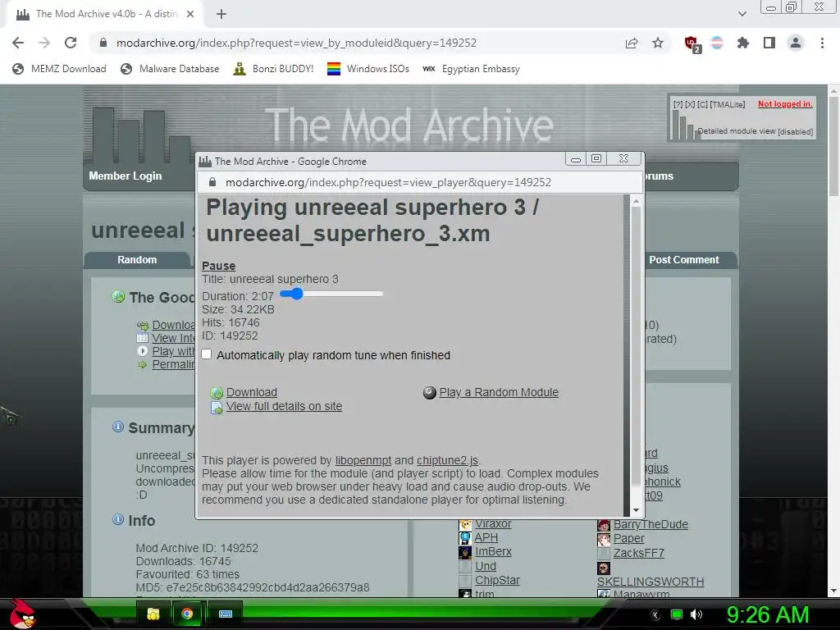Open BarryTheDude user profile
This screenshot has width=840, height=630.
point(651,524)
